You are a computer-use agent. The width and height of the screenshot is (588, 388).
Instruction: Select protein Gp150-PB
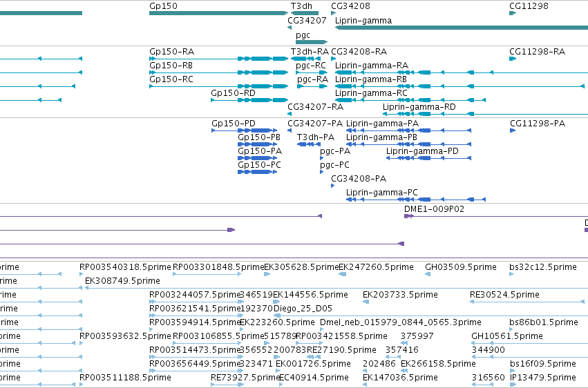tap(257, 144)
